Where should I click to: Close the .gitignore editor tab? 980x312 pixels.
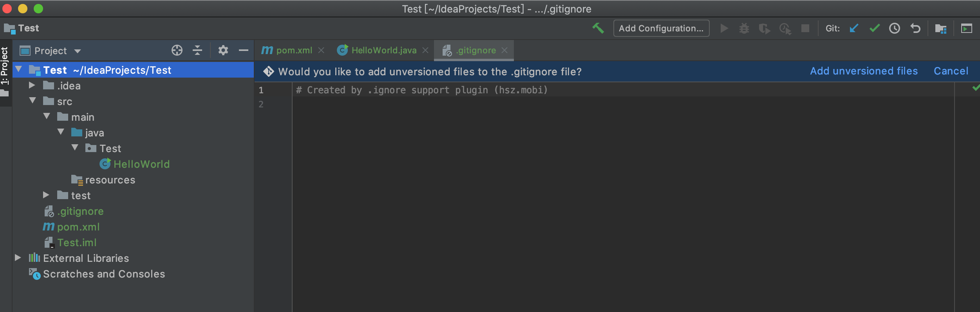(504, 50)
